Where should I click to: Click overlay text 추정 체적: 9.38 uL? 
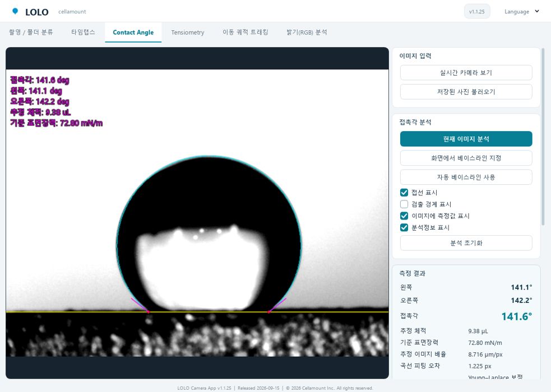coord(40,113)
